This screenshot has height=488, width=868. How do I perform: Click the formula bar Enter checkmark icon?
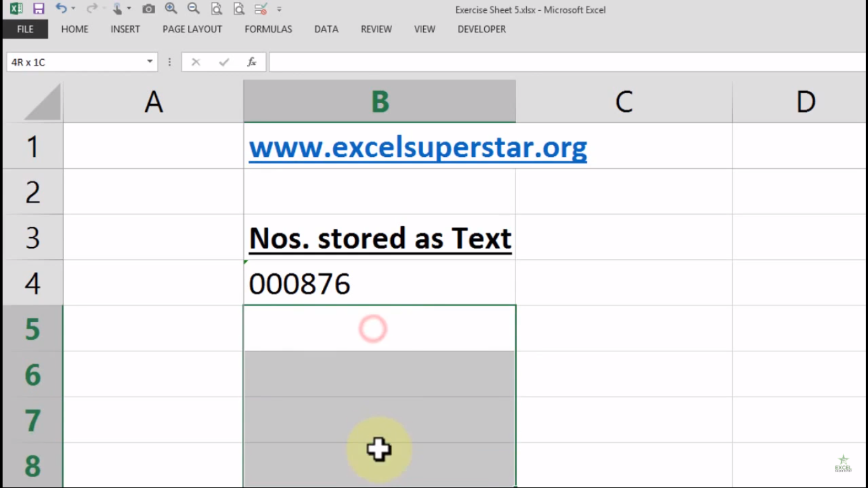224,62
